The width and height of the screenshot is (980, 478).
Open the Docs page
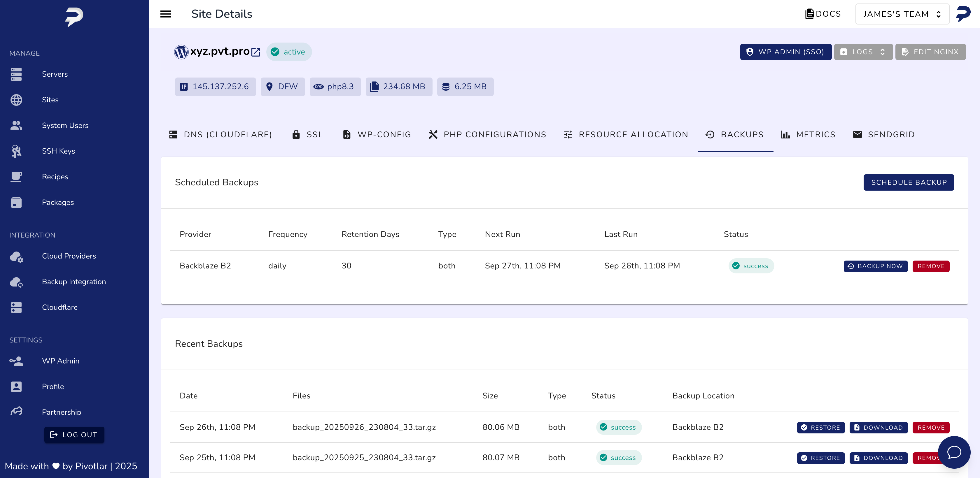(823, 14)
